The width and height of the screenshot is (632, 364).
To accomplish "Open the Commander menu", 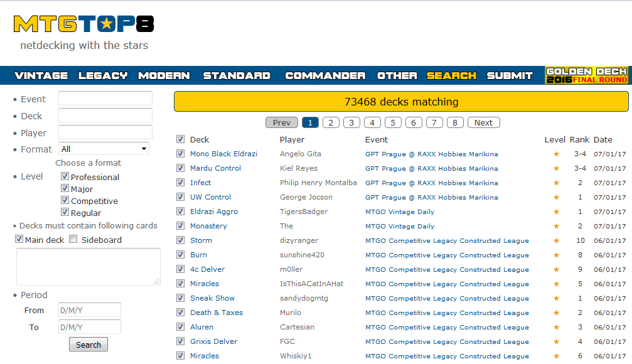I will [325, 75].
